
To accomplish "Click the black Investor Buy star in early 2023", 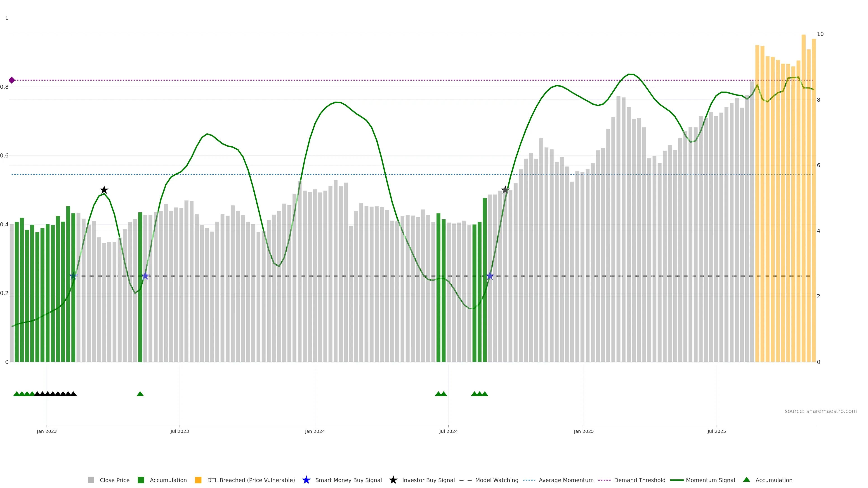I will (x=104, y=190).
